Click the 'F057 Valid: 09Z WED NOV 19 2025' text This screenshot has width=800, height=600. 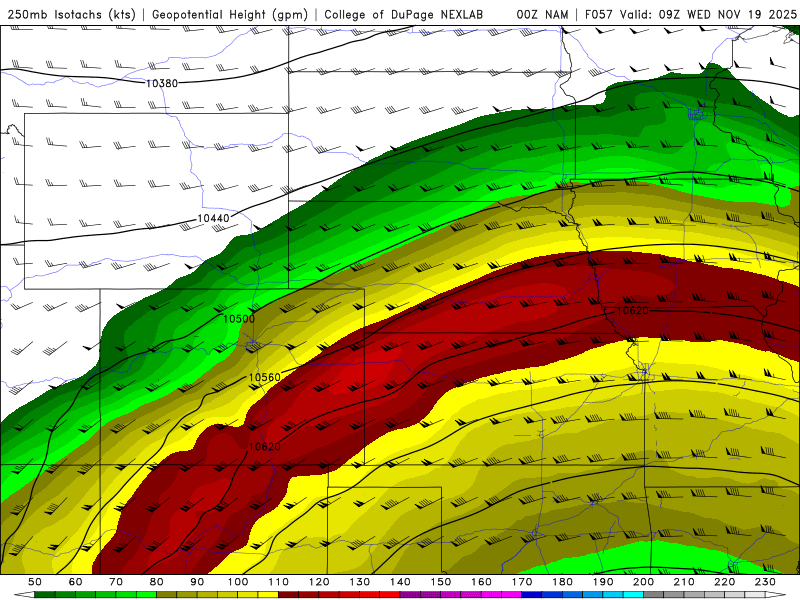point(691,14)
